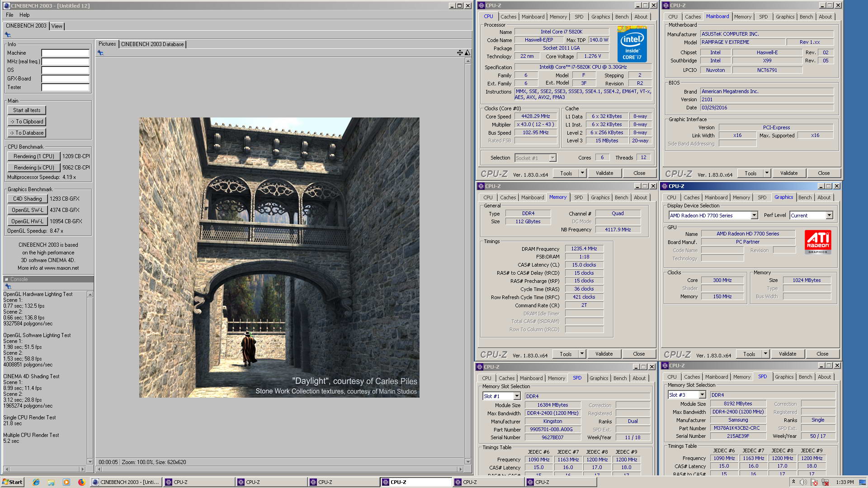Click the Intel Core i7 logo in CPU-Z

click(632, 44)
